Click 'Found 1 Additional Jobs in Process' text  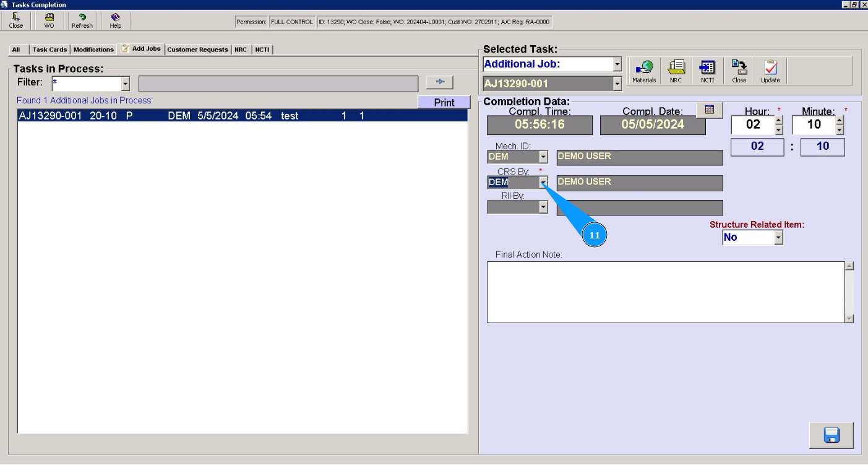85,100
